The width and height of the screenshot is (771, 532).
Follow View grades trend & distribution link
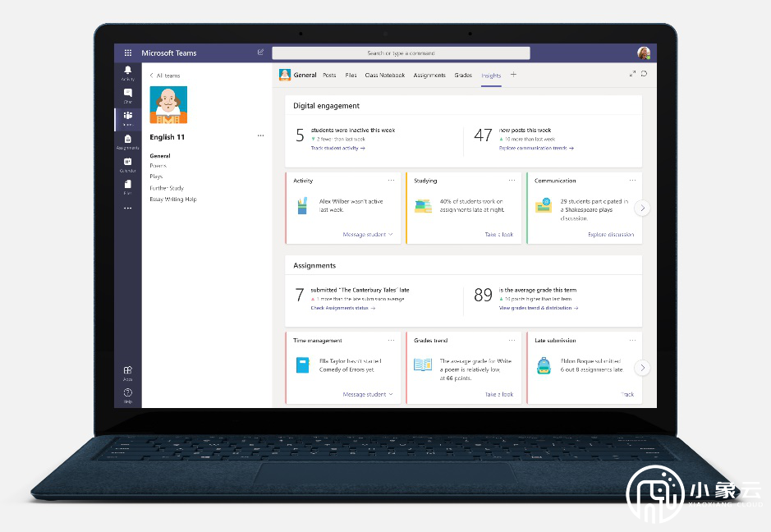pyautogui.click(x=539, y=308)
